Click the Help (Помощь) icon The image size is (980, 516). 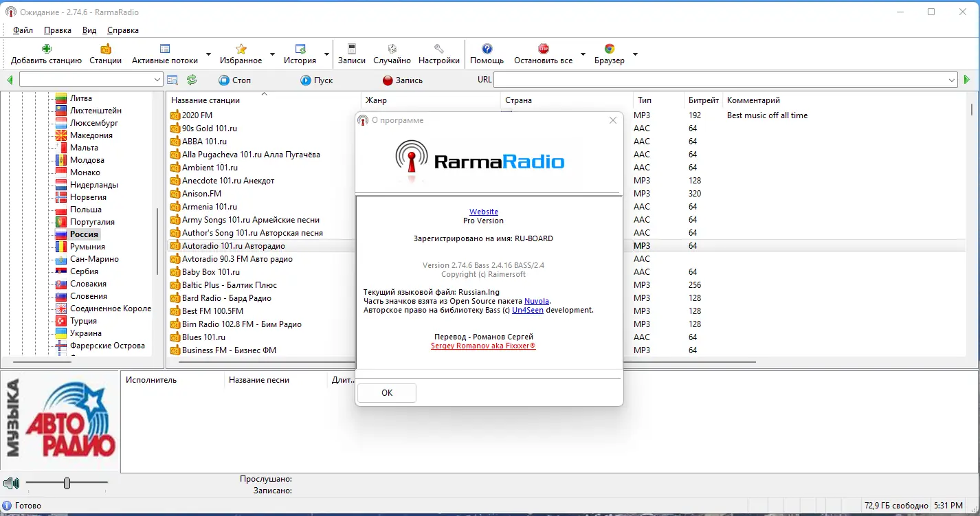[487, 49]
